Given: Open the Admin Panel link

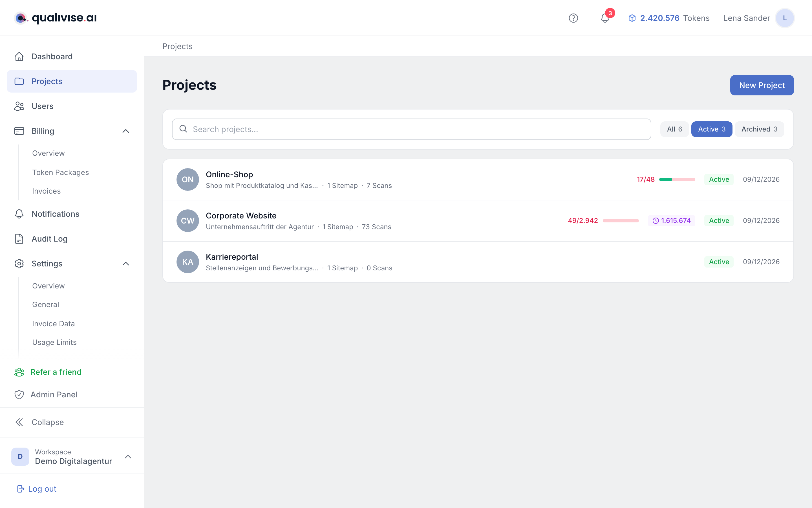Looking at the screenshot, I should 54,395.
